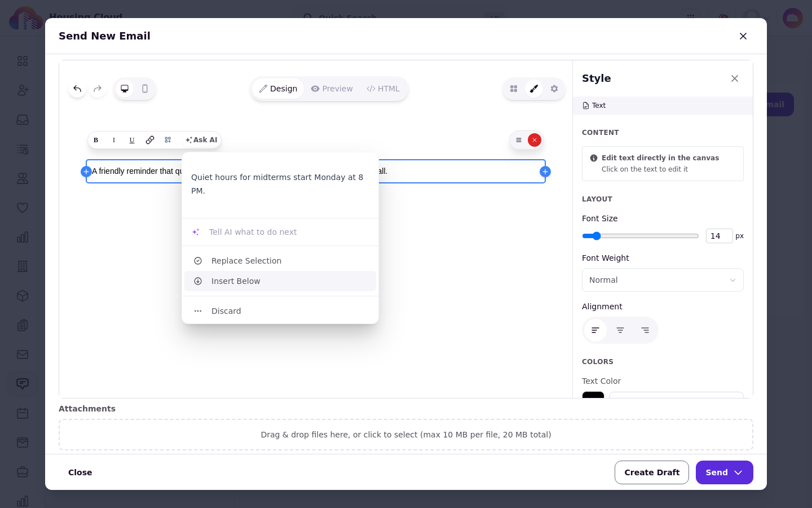Switch to mobile preview mode
The width and height of the screenshot is (812, 508).
point(145,89)
